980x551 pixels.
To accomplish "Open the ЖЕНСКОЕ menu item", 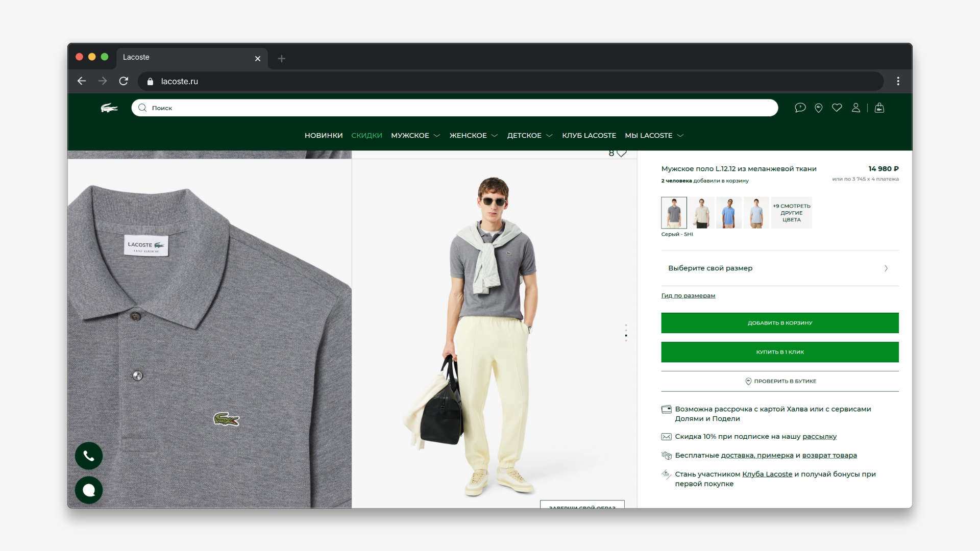I will [468, 135].
